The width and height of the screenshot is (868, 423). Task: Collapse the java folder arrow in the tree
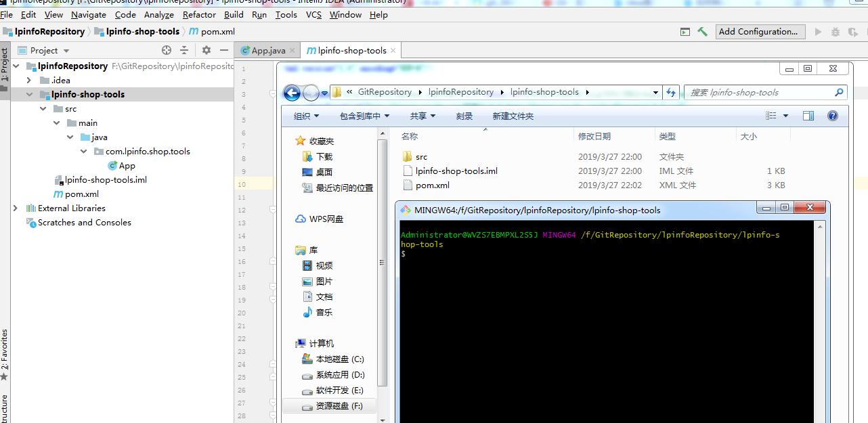coord(70,137)
